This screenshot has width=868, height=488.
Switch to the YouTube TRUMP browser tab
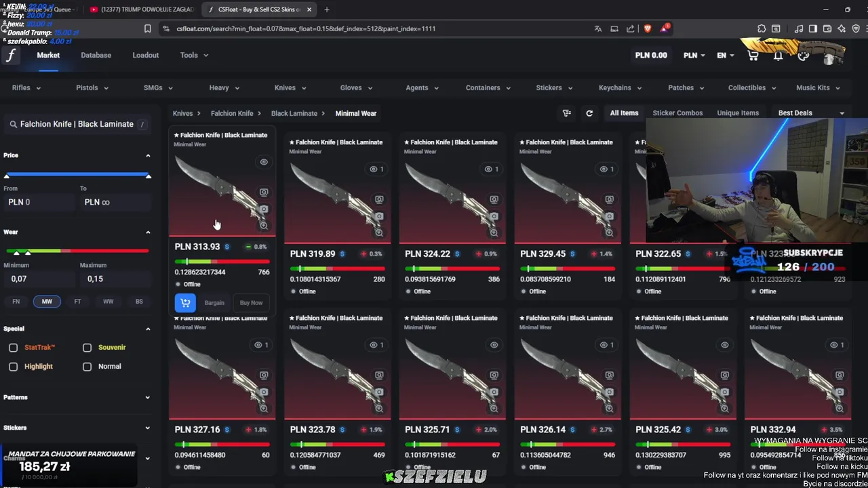coord(141,9)
